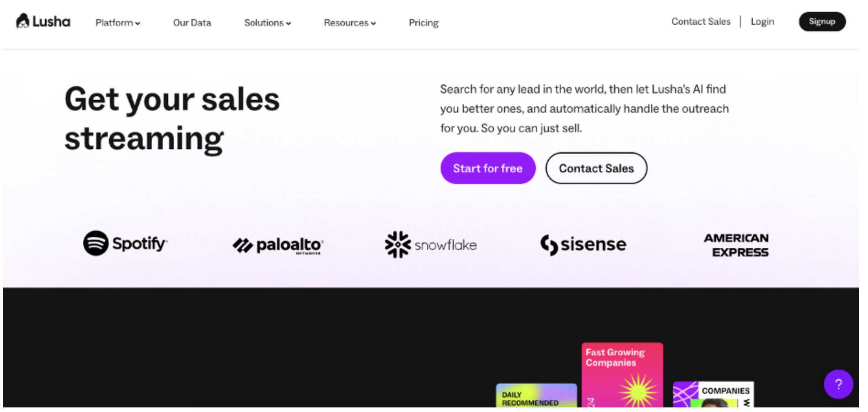This screenshot has width=868, height=412.
Task: Open the Fast Growing Companies card
Action: (622, 374)
